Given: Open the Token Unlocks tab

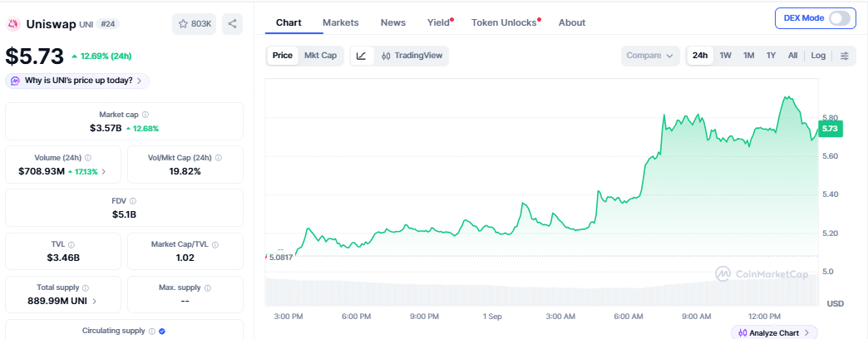Looking at the screenshot, I should click(505, 22).
